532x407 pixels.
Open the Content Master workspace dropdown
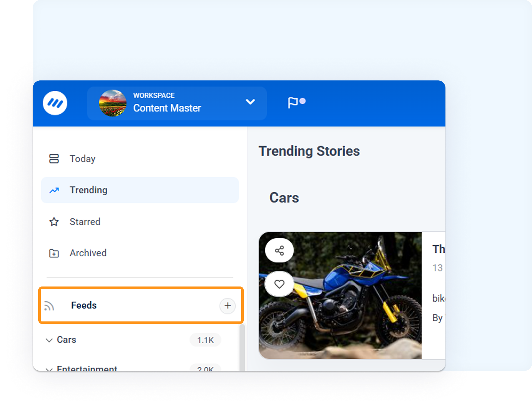[x=177, y=103]
